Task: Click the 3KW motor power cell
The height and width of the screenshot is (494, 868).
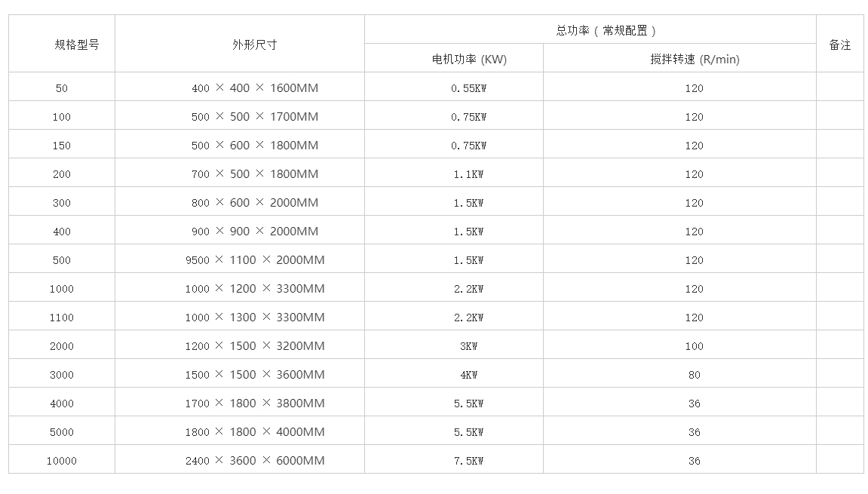Action: click(469, 346)
